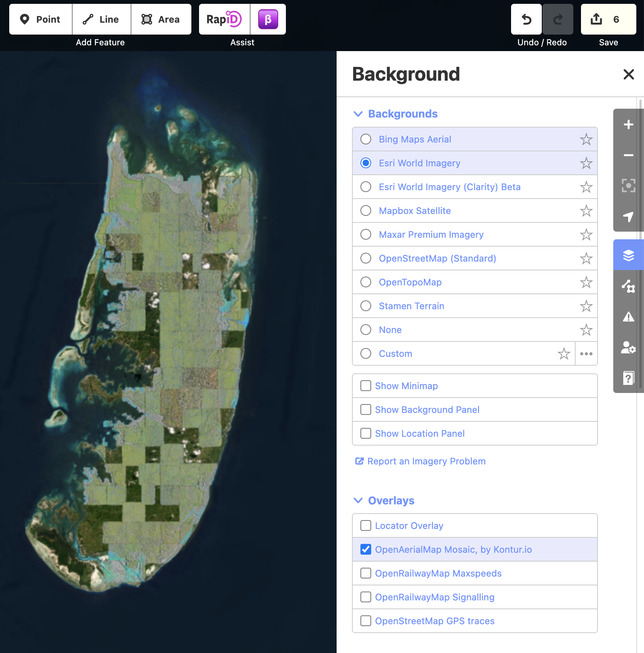Open the Issues warning triangle icon
Image resolution: width=644 pixels, height=653 pixels.
click(x=629, y=317)
